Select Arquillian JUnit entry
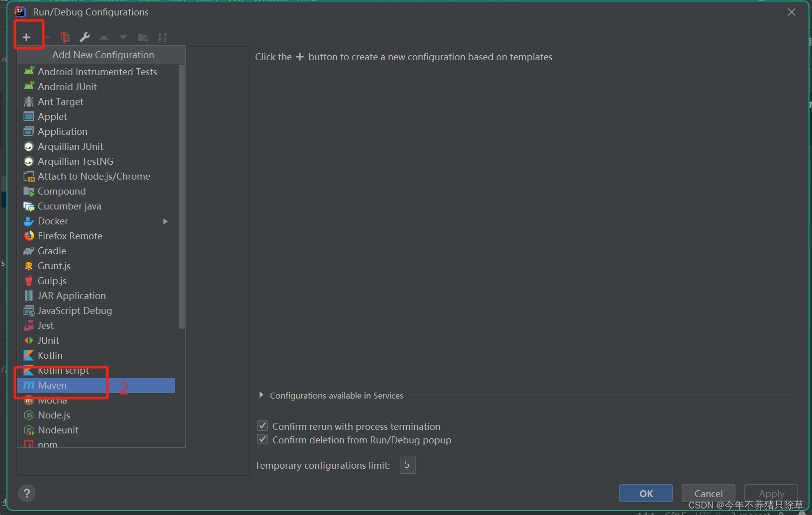Image resolution: width=812 pixels, height=515 pixels. coord(96,146)
